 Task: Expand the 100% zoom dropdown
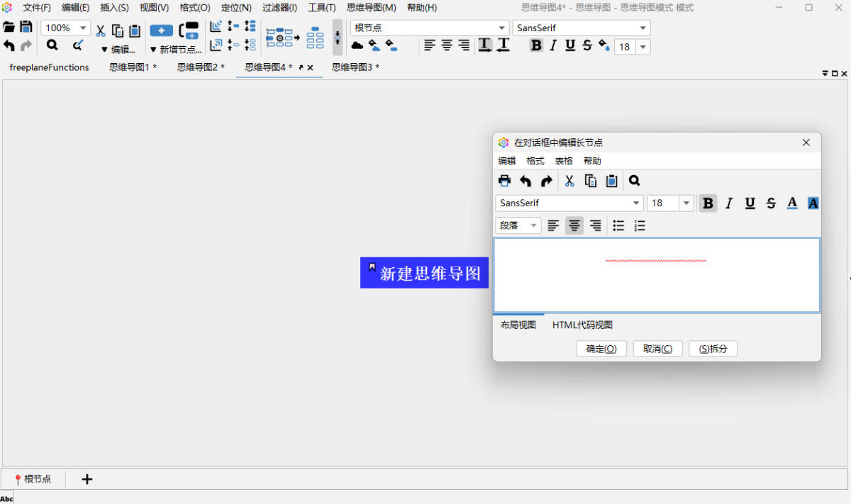[x=84, y=28]
